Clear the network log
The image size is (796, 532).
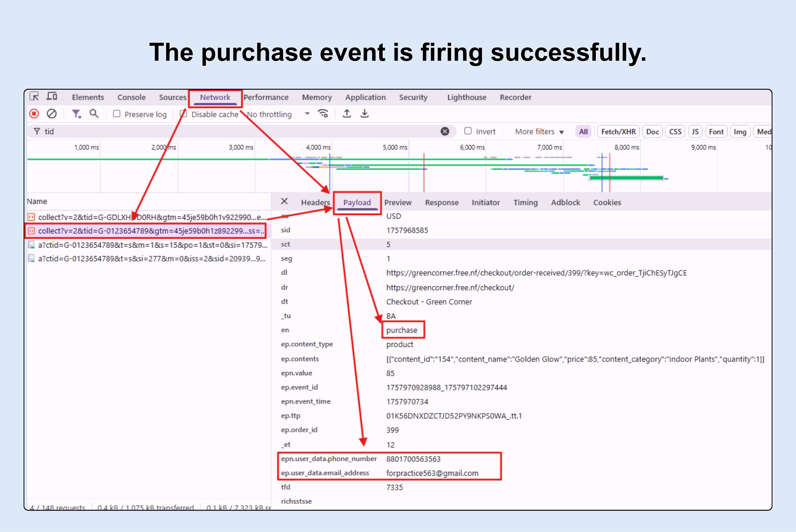[52, 114]
